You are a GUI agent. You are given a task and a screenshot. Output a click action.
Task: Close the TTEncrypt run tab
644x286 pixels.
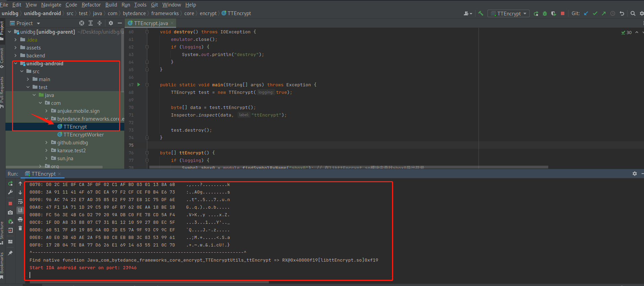(59, 174)
